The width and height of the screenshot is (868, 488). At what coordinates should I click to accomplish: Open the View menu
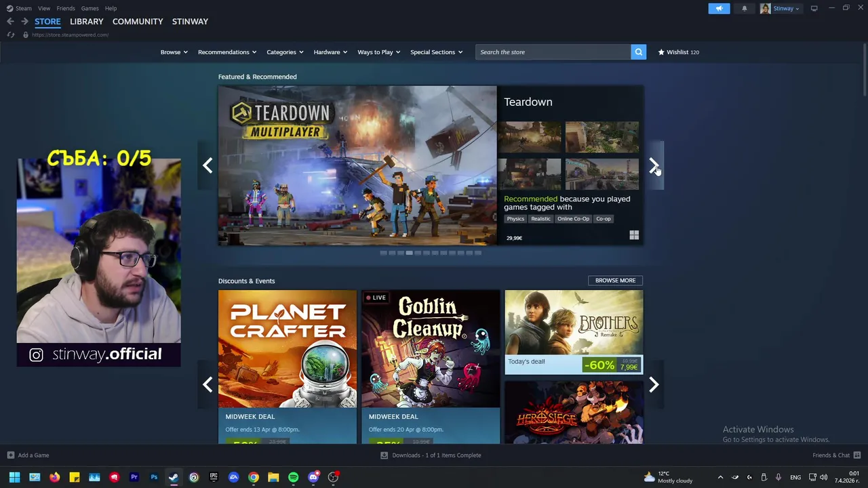point(44,8)
